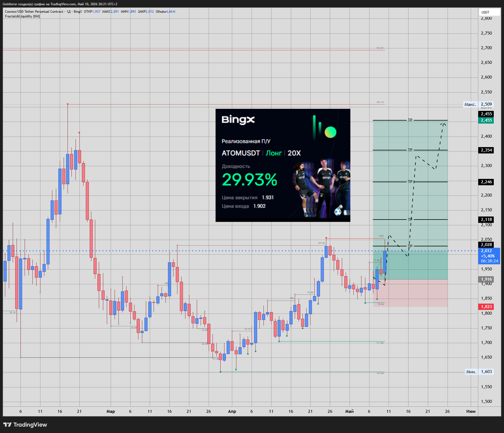Viewport: 504px width, 433px height.
Task: Click the 1,500 tick on the price axis
Action: pos(486,401)
